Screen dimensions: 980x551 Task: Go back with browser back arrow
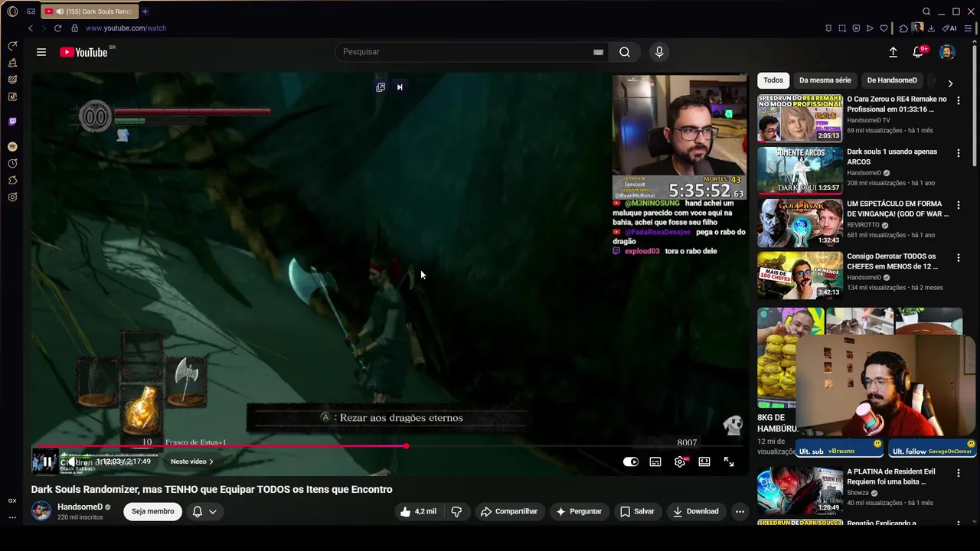31,28
